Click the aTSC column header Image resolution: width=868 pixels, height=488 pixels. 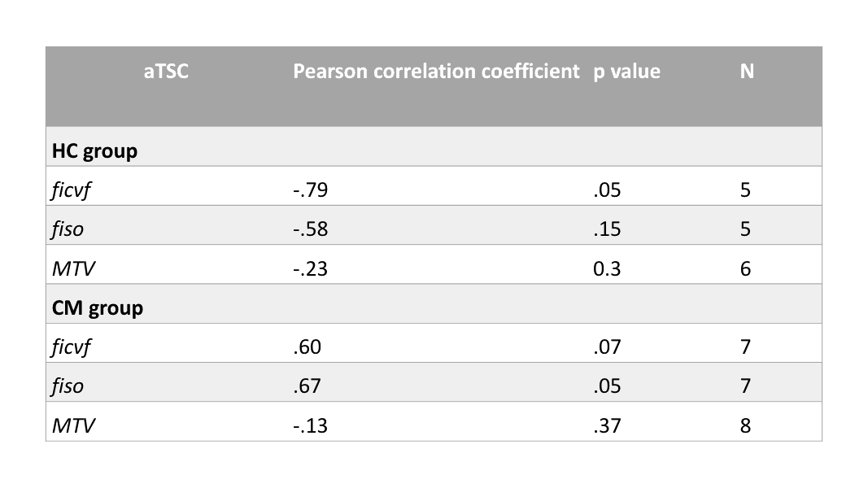(165, 72)
